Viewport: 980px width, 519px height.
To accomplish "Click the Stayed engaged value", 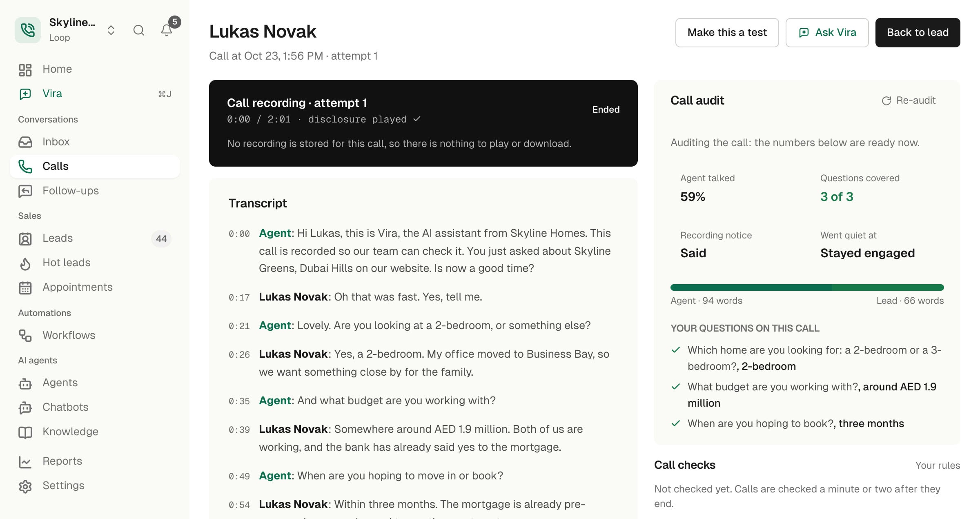I will click(867, 253).
